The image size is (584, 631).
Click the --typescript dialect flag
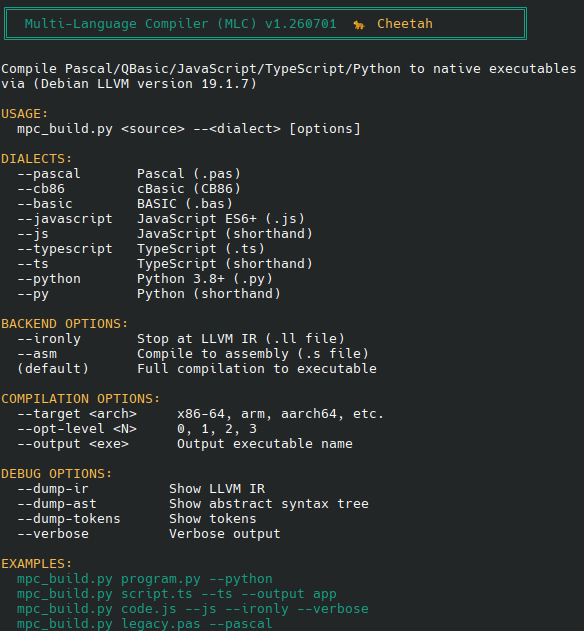coord(65,249)
